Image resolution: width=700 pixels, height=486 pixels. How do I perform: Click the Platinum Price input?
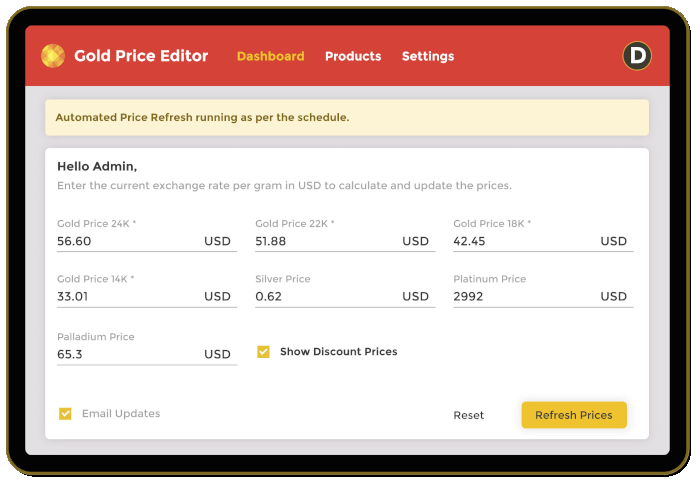[x=543, y=297]
